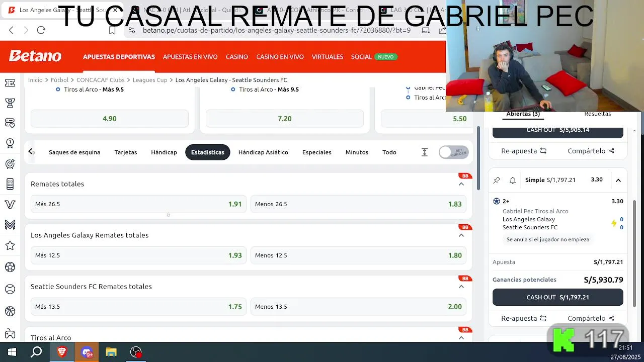Open Windows Start menu
The image size is (644, 362).
[x=12, y=352]
